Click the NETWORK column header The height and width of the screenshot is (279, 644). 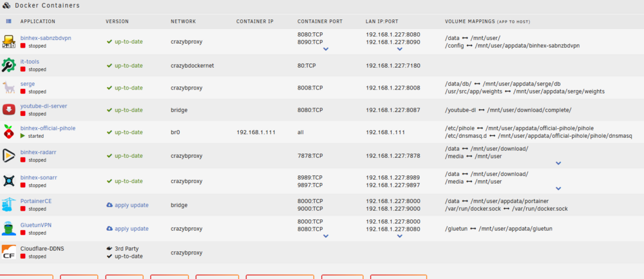click(x=183, y=21)
